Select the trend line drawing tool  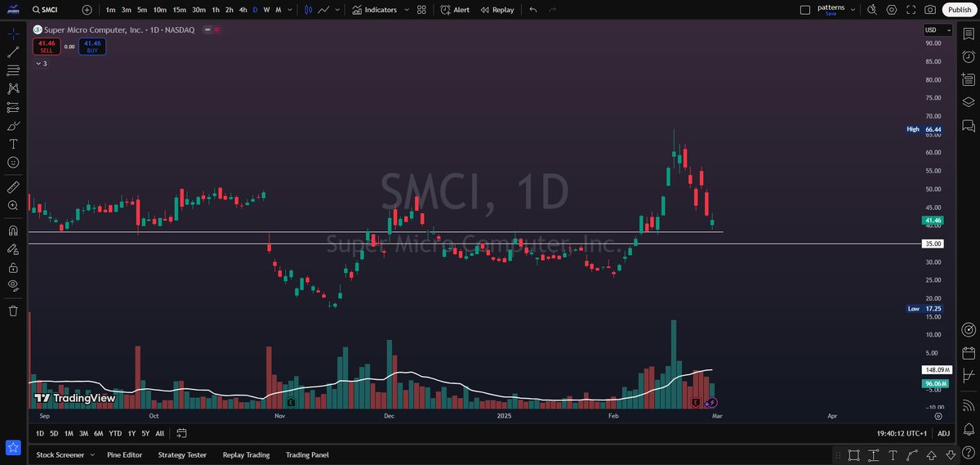coord(13,51)
